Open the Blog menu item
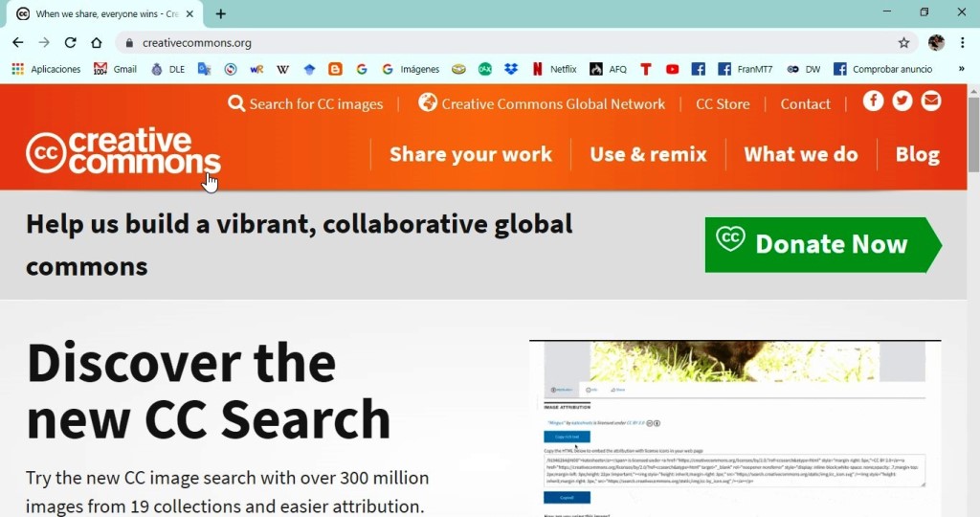980x517 pixels. click(917, 154)
